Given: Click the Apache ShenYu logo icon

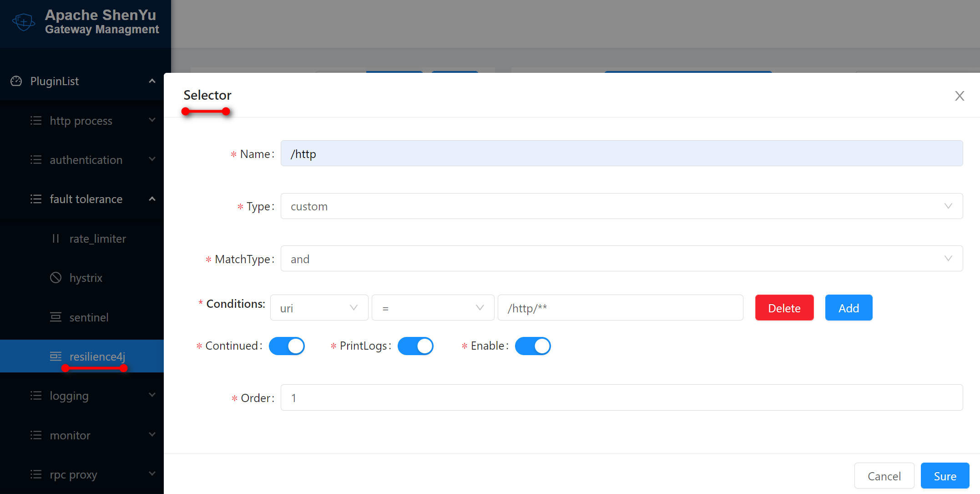Looking at the screenshot, I should pyautogui.click(x=24, y=21).
